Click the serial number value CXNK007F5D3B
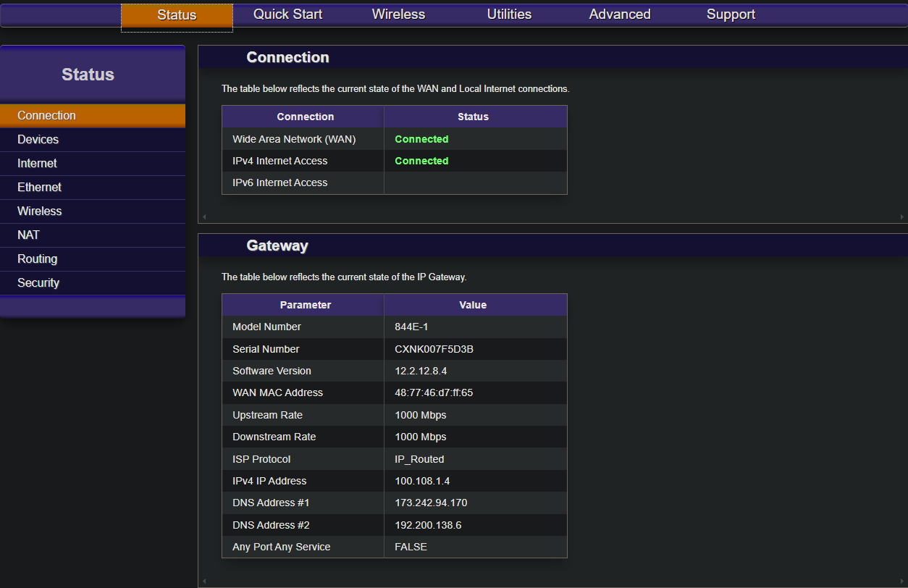This screenshot has height=588, width=908. point(434,349)
